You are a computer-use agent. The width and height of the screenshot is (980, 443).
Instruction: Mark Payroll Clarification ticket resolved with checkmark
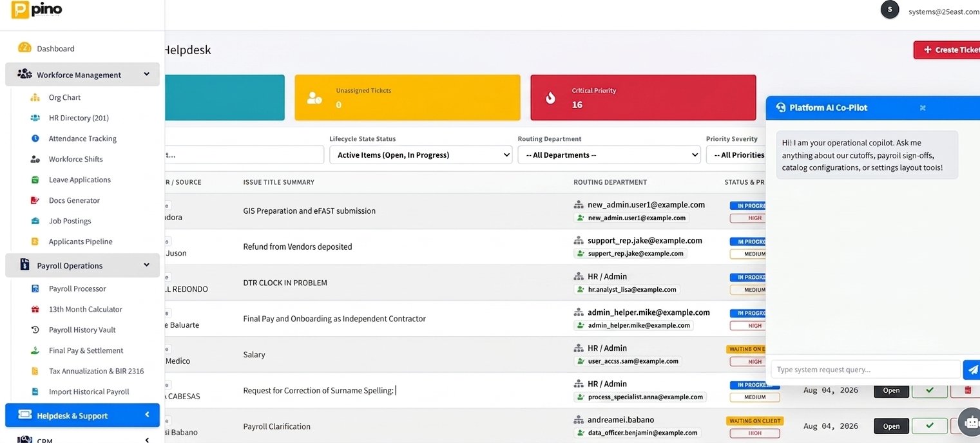[x=930, y=426]
